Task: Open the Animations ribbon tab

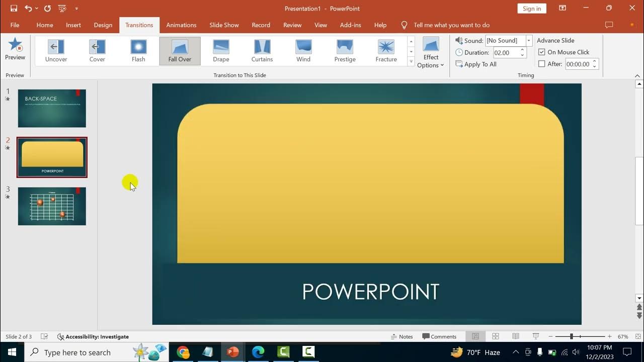Action: 181,25
